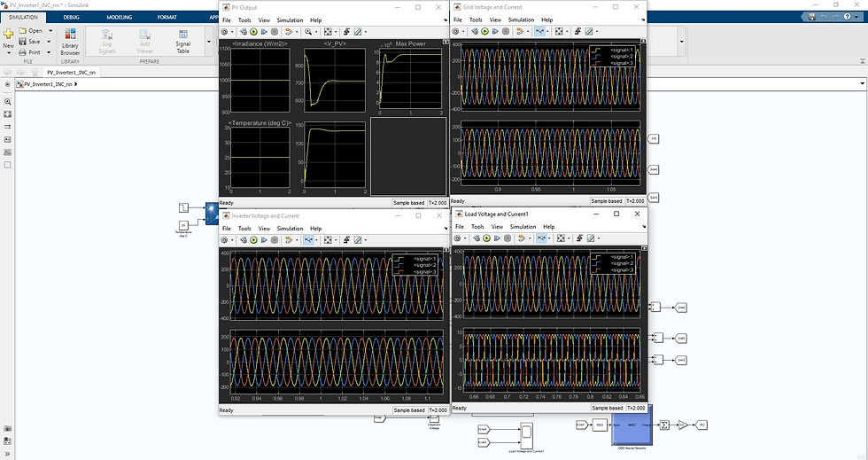Viewport: 868px width, 460px height.
Task: Toggle zoom X tool in Load Voltage scope
Action: click(541, 238)
